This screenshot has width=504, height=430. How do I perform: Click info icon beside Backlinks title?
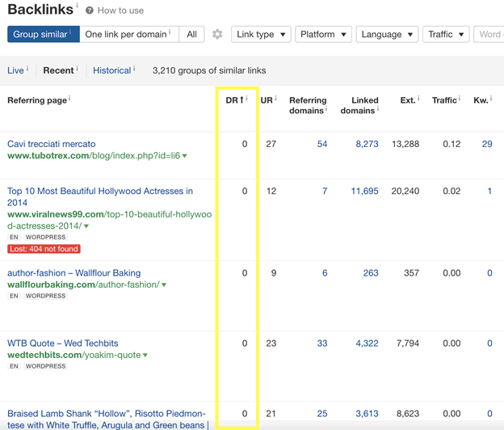coord(78,5)
